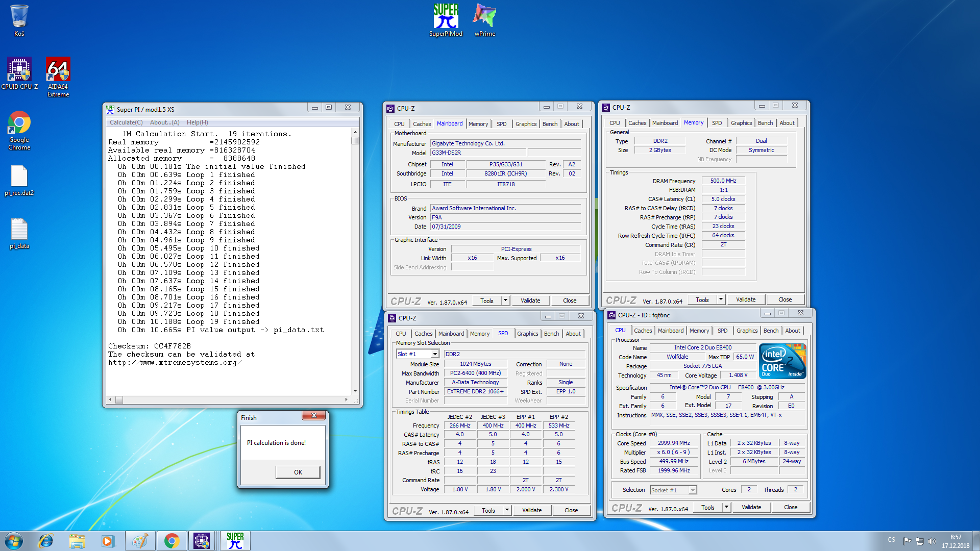Switch to SPD tab in Mainboard window

[x=501, y=124]
